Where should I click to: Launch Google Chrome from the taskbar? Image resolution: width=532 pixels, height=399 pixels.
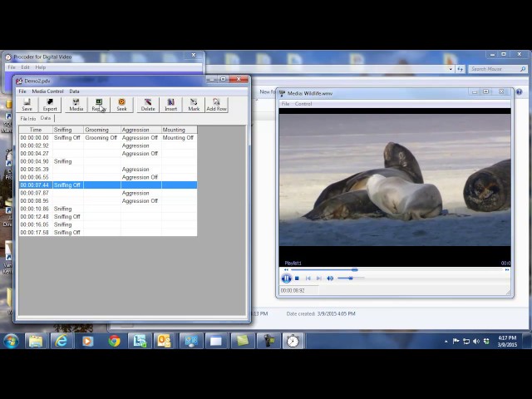(114, 341)
